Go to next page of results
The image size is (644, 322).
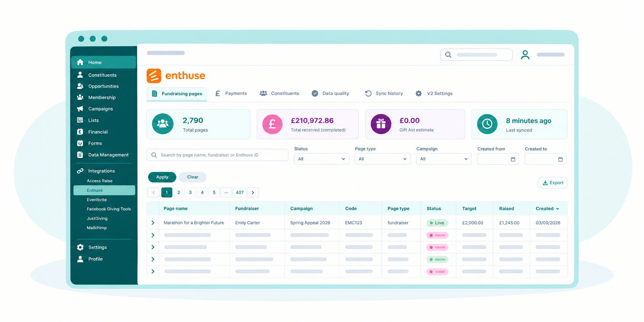(x=253, y=192)
